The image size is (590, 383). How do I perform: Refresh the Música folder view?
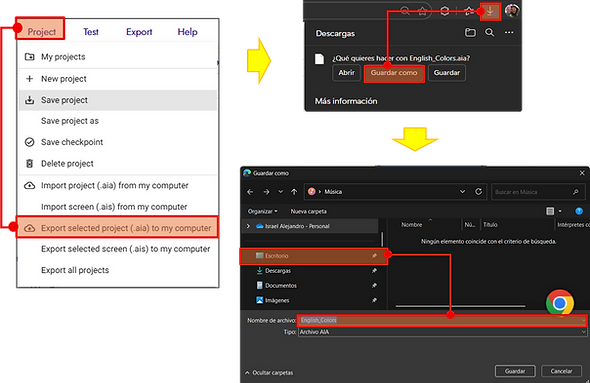pyautogui.click(x=478, y=192)
